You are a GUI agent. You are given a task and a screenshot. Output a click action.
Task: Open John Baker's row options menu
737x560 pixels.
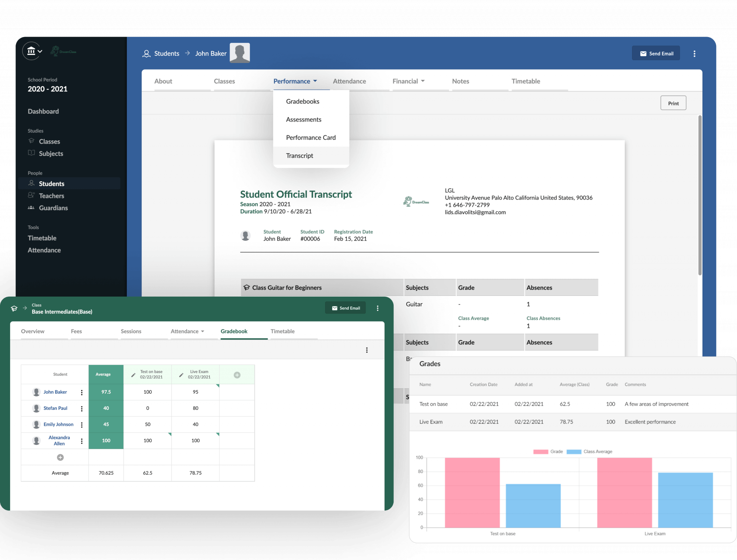[x=82, y=392]
